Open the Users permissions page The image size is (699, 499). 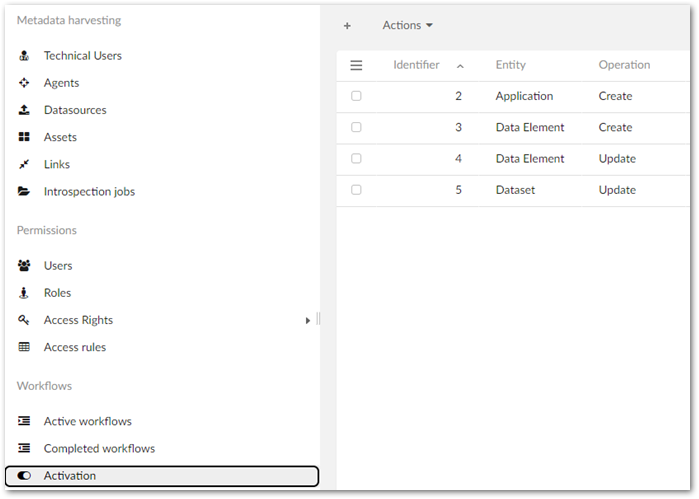[58, 266]
